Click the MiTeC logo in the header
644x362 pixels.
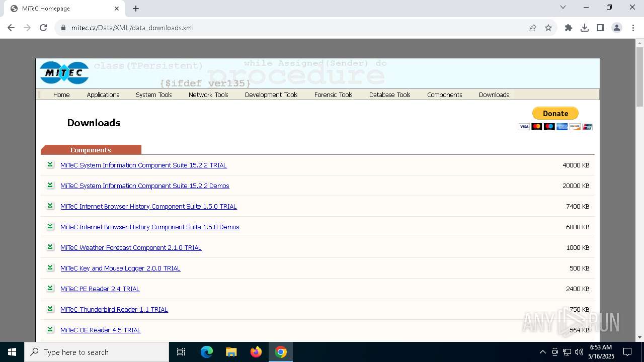coord(64,73)
